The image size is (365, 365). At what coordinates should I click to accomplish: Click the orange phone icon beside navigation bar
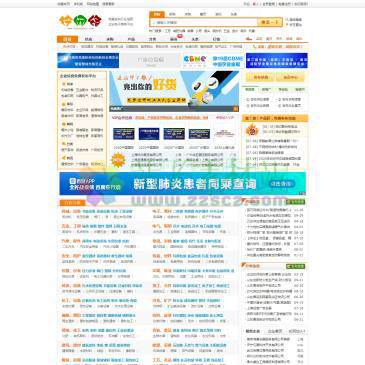click(x=249, y=39)
